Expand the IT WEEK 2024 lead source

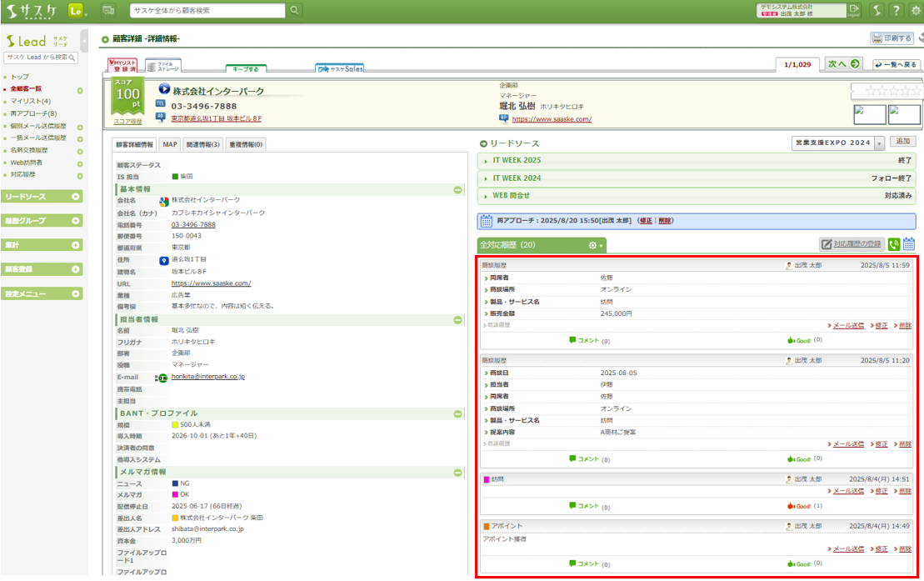click(x=697, y=178)
